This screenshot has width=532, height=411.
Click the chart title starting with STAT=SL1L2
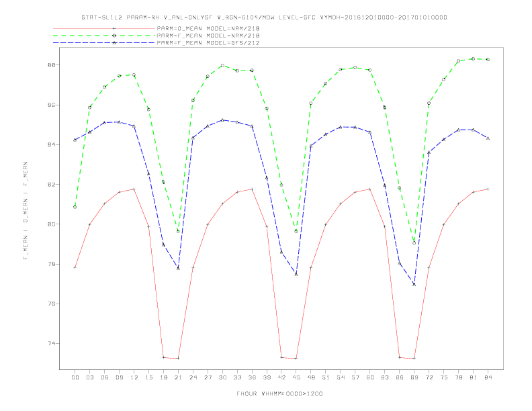tap(264, 17)
